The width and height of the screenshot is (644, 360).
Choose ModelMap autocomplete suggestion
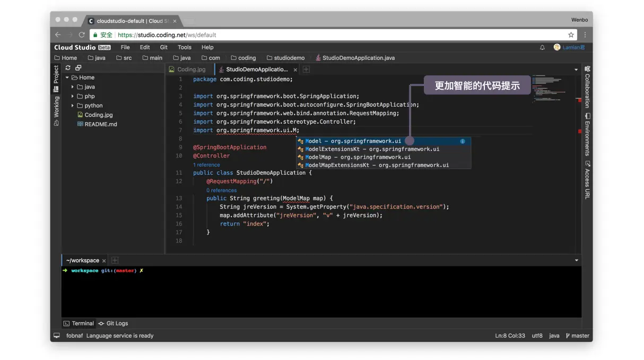[x=383, y=157]
